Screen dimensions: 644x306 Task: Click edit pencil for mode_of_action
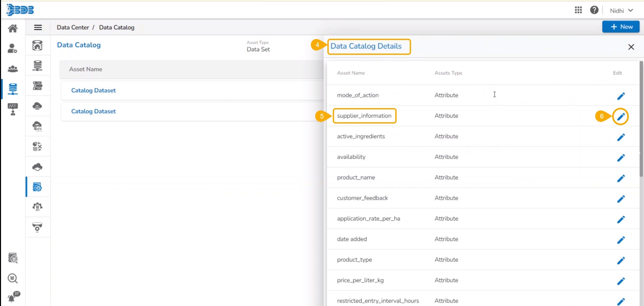point(620,96)
